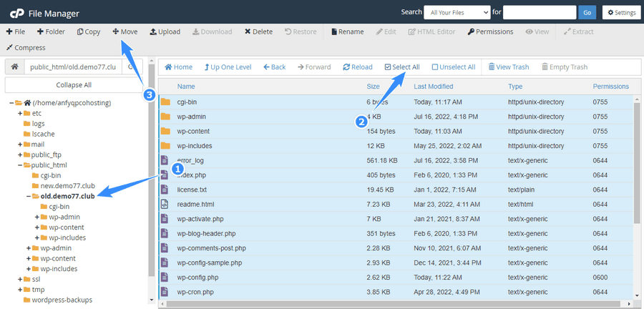Select logs folder in tree
This screenshot has height=309, width=644.
click(38, 124)
